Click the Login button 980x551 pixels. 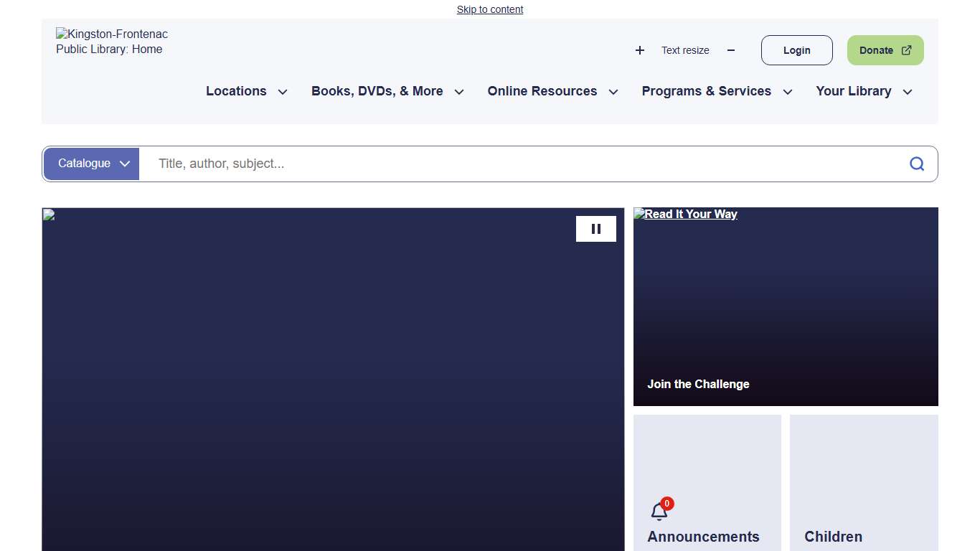796,50
